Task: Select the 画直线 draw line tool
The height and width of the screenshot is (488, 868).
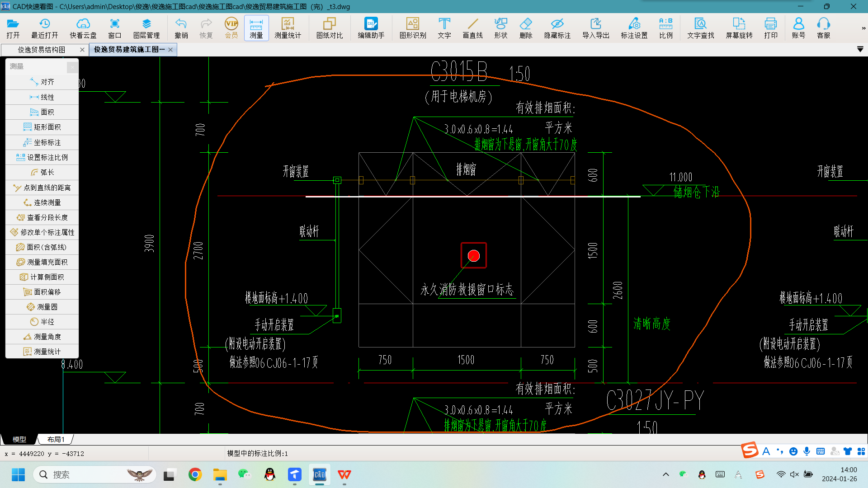Action: [x=473, y=28]
